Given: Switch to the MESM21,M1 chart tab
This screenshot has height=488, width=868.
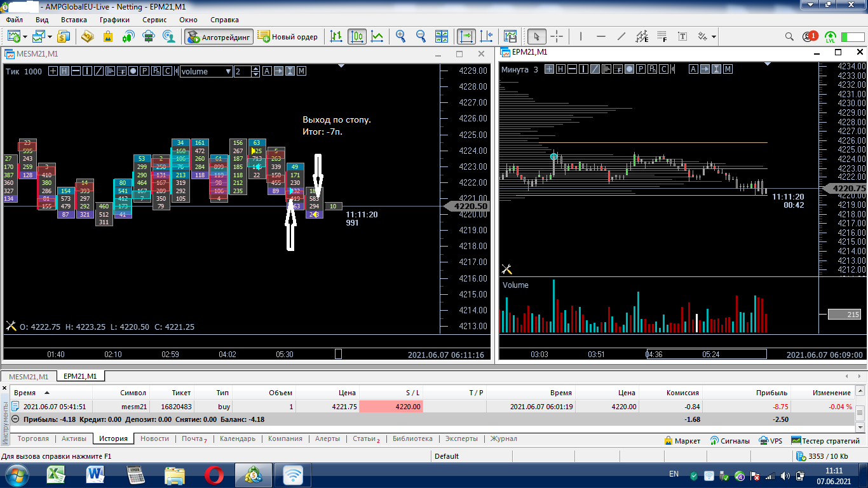Looking at the screenshot, I should coord(29,376).
